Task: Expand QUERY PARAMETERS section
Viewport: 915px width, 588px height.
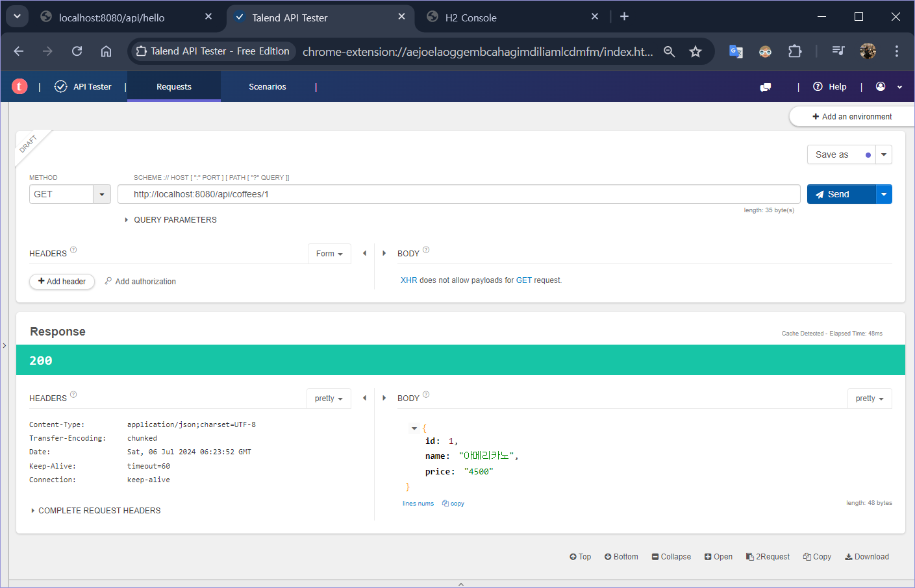Action: pyautogui.click(x=171, y=220)
